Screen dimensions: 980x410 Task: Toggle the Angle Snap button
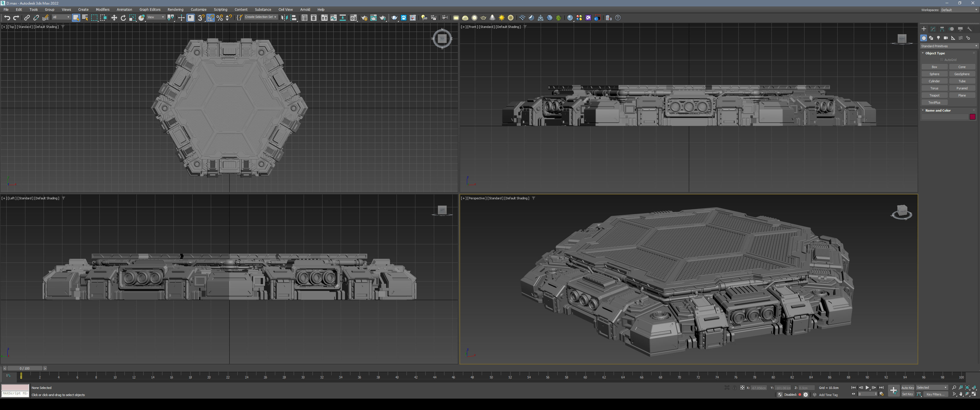pos(210,18)
